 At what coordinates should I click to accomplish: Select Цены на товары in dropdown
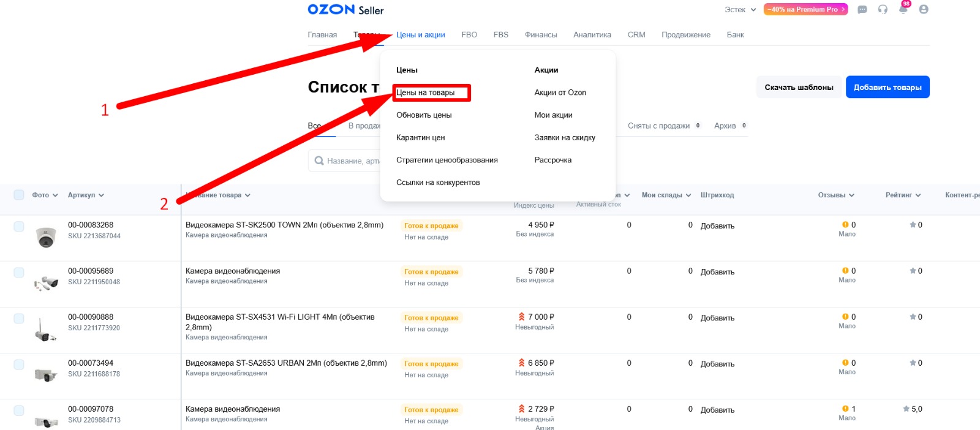(426, 92)
